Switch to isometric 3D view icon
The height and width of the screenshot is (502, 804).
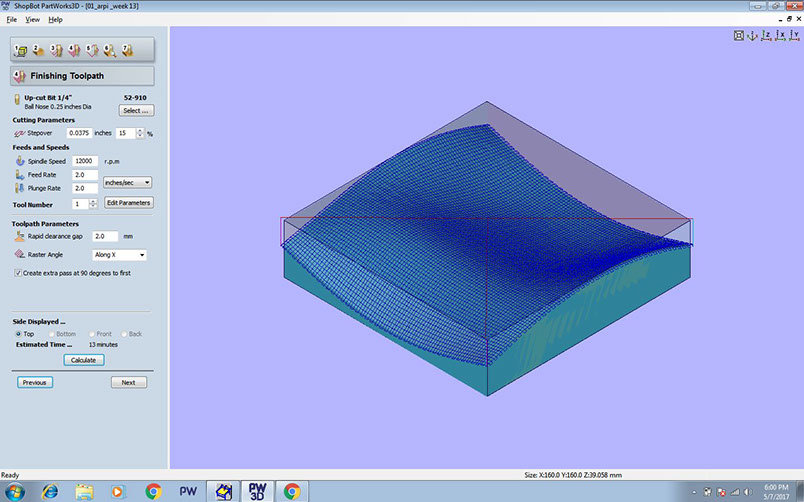752,35
